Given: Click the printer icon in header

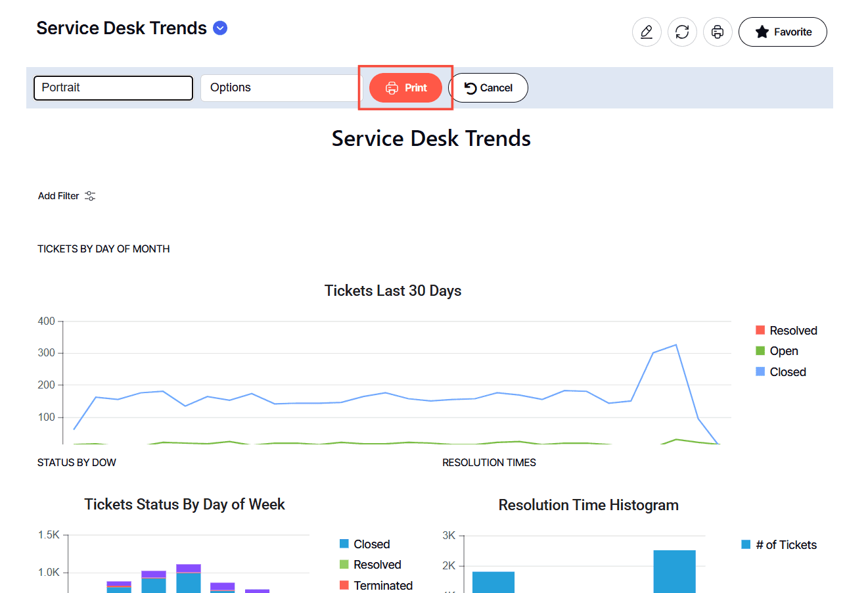Looking at the screenshot, I should point(718,32).
